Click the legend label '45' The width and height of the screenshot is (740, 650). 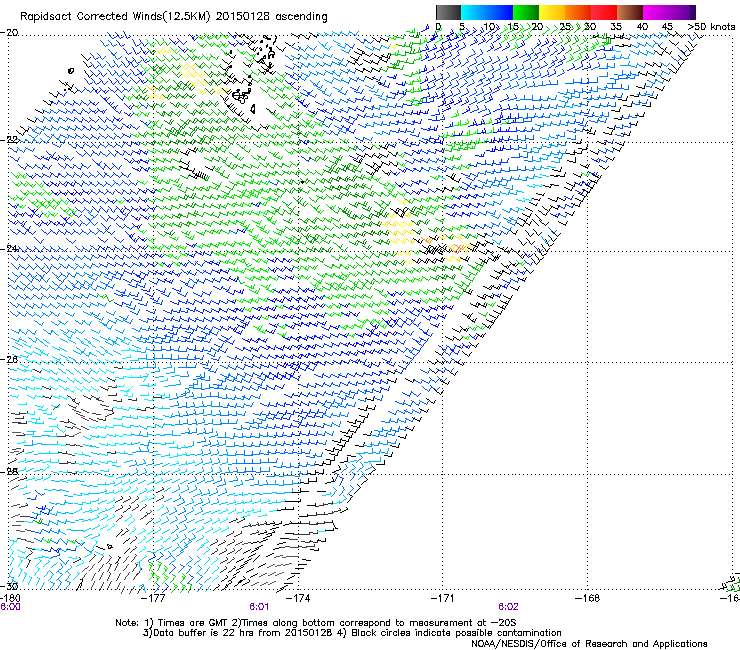[x=667, y=27]
